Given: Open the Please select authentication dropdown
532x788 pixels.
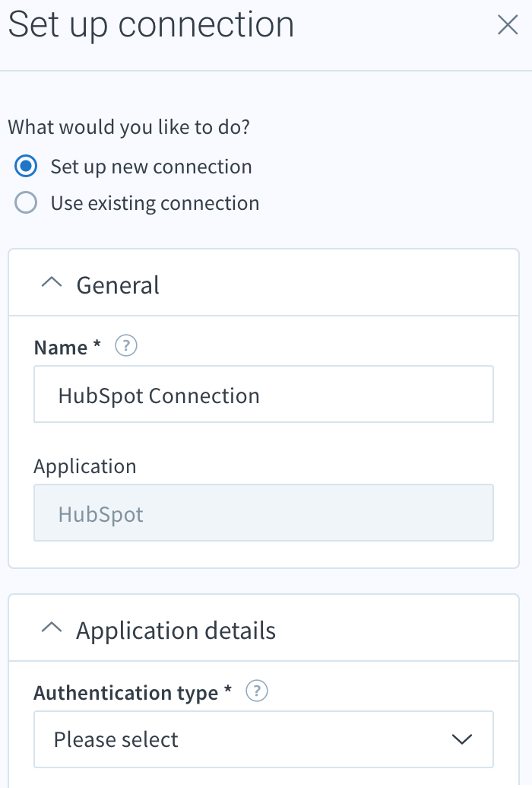Looking at the screenshot, I should pyautogui.click(x=264, y=739).
